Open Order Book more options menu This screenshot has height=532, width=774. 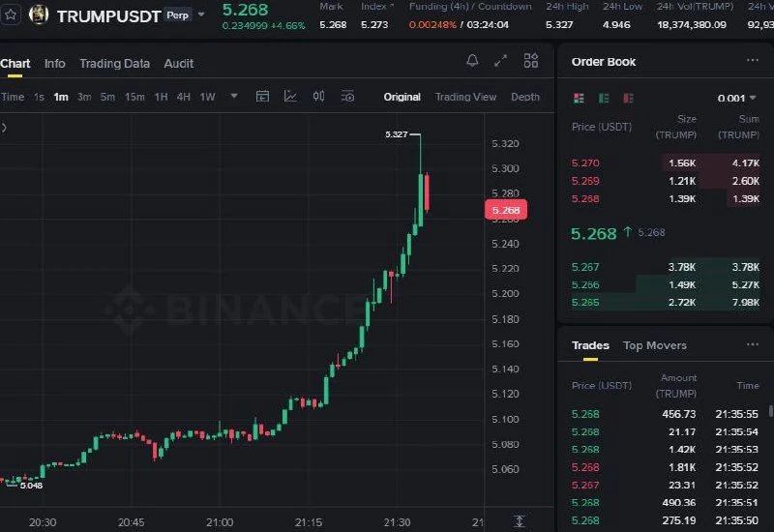tap(753, 60)
